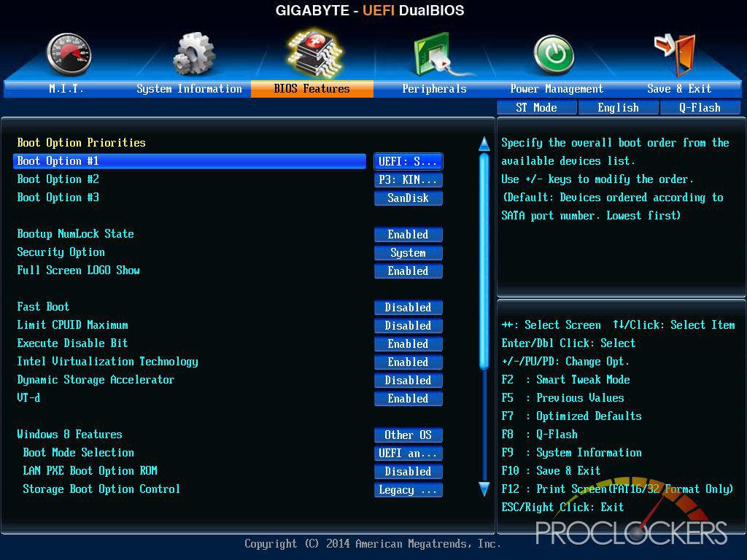Select Full Screen LOGO Show label
This screenshot has height=560, width=747.
[79, 270]
